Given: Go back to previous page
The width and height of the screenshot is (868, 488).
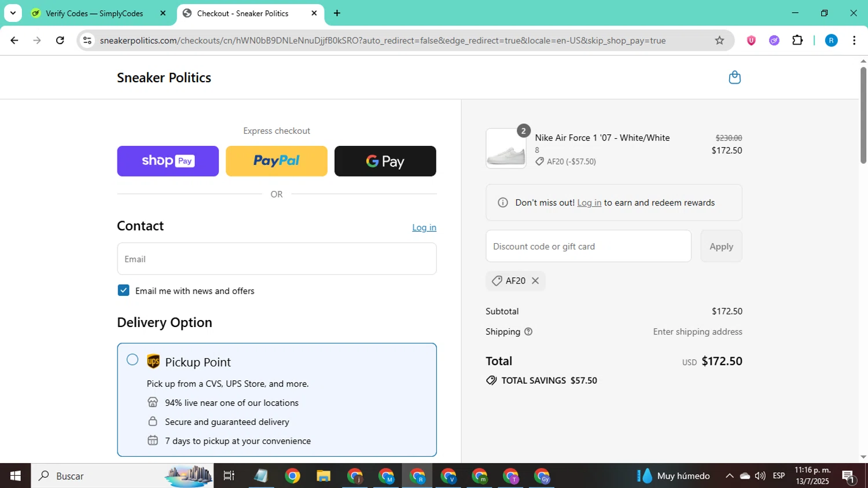Looking at the screenshot, I should (x=14, y=41).
